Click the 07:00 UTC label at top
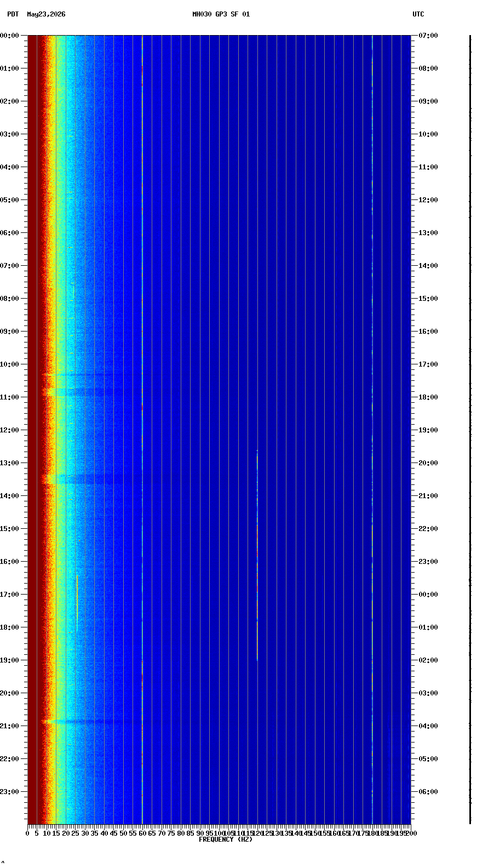 tap(428, 36)
